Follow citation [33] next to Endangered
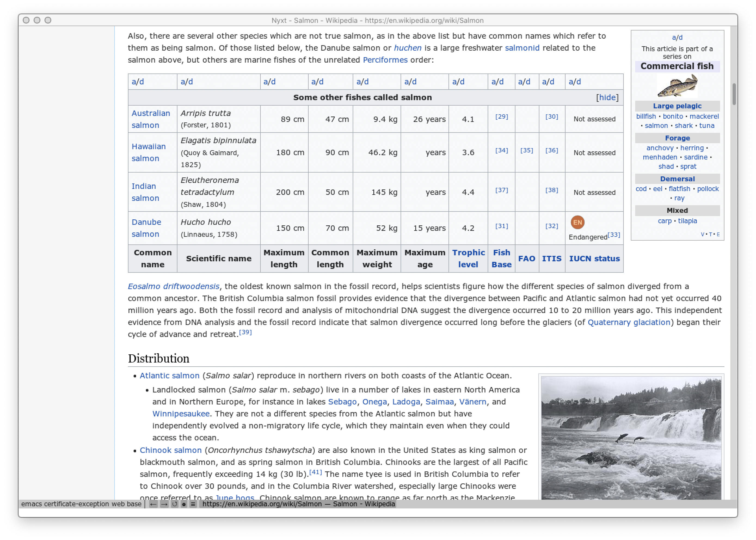 [614, 234]
